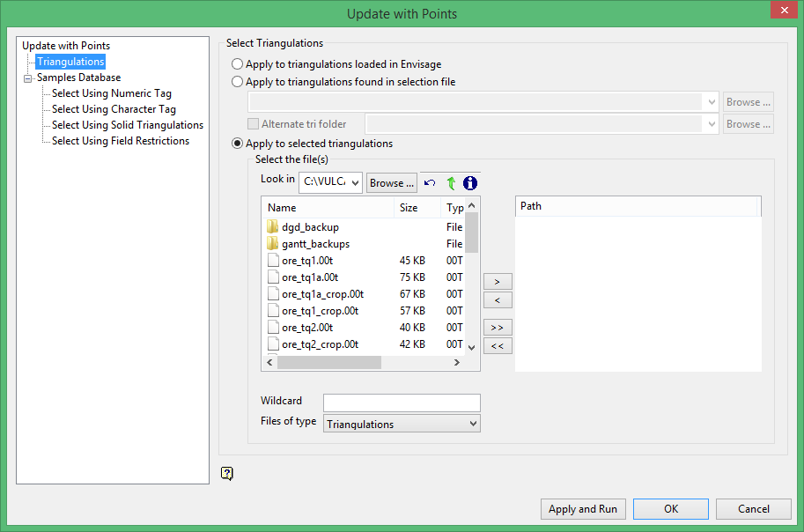Open Select Using Numeric Tag page
The height and width of the screenshot is (532, 804).
coord(112,93)
